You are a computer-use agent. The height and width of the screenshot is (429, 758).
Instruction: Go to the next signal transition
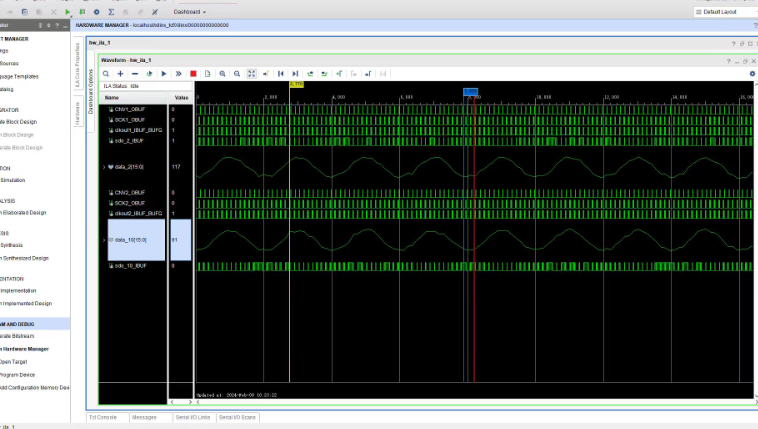point(324,74)
